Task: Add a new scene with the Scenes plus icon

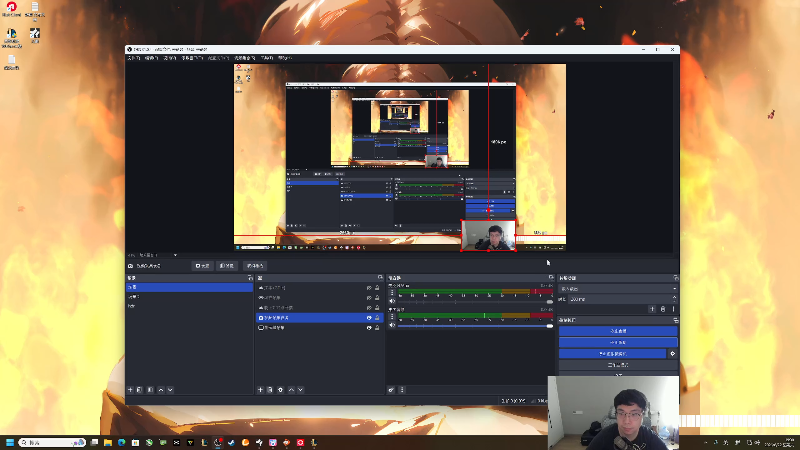Action: [130, 390]
